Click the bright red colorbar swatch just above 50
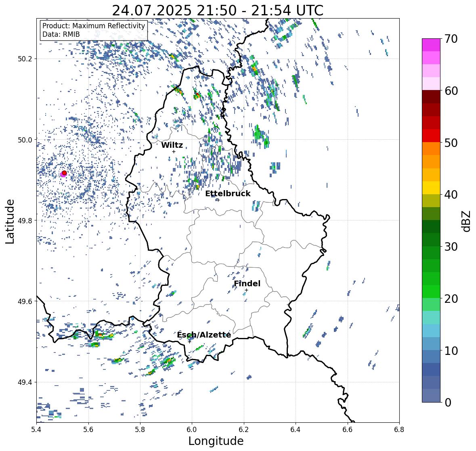 click(x=431, y=136)
